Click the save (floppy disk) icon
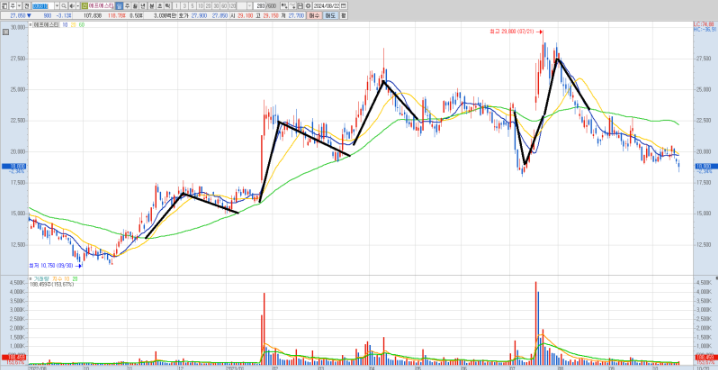The height and width of the screenshot is (370, 718). 300,6
